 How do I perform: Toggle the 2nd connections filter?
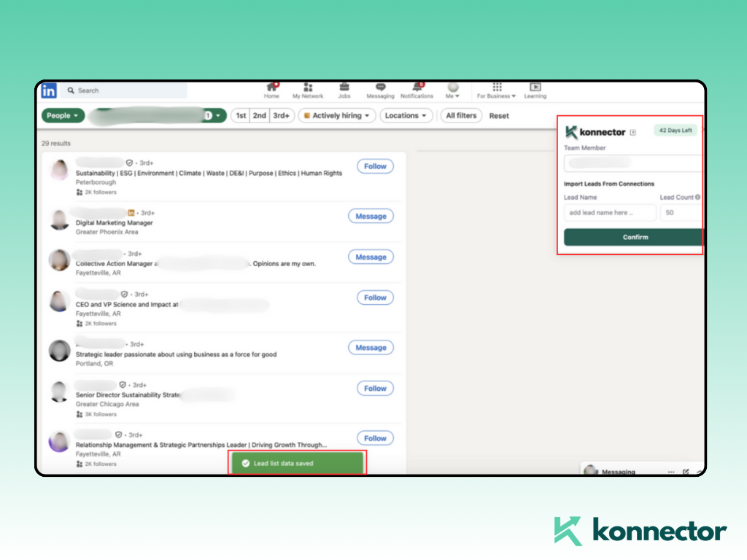click(260, 116)
